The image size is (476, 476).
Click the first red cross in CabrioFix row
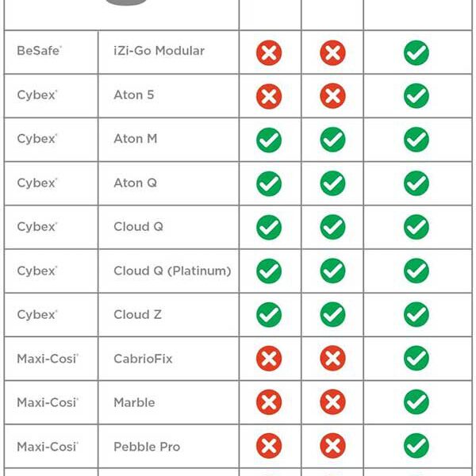coord(269,359)
